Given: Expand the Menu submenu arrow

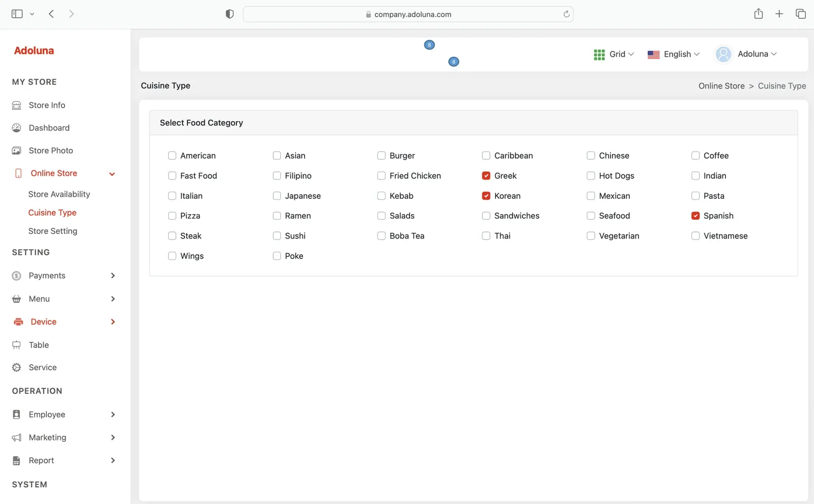Looking at the screenshot, I should tap(113, 299).
